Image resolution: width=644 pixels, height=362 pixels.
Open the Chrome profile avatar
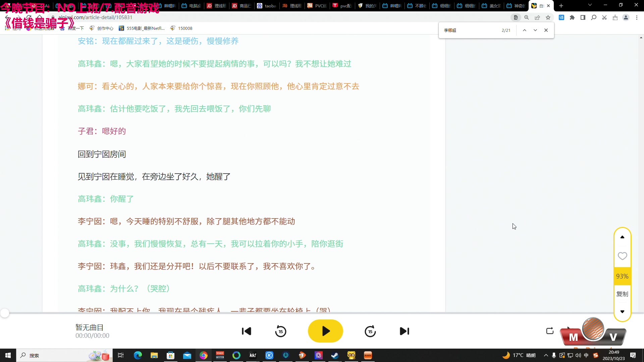626,17
